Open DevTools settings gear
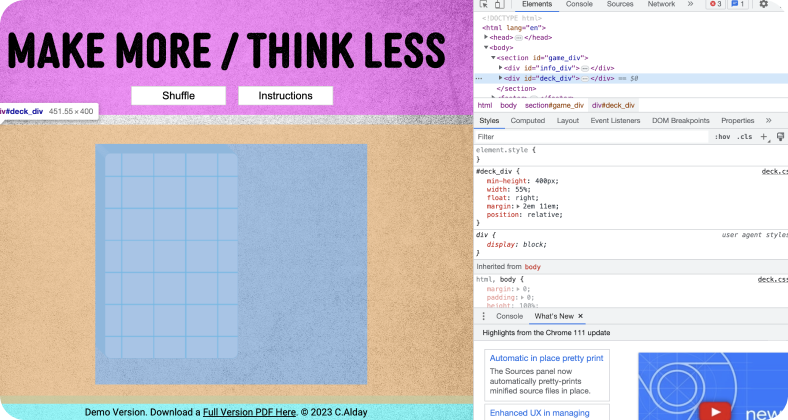The image size is (788, 420). (x=764, y=4)
